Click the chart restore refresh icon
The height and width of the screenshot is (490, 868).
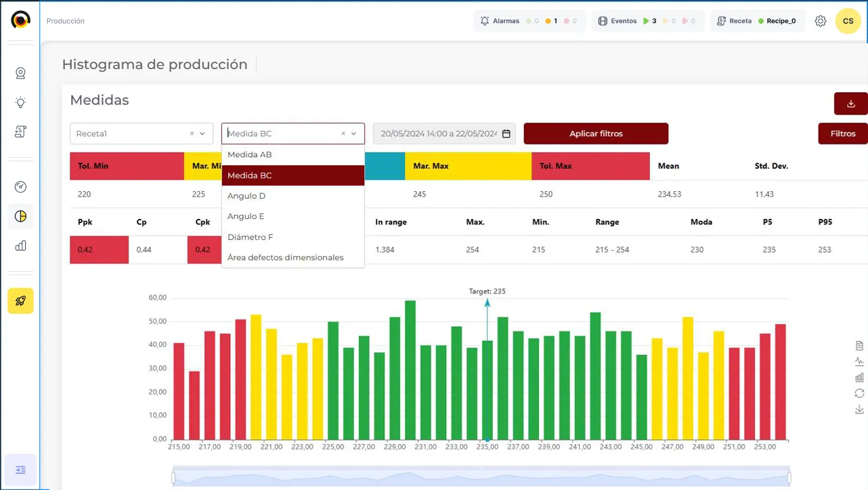pyautogui.click(x=859, y=393)
